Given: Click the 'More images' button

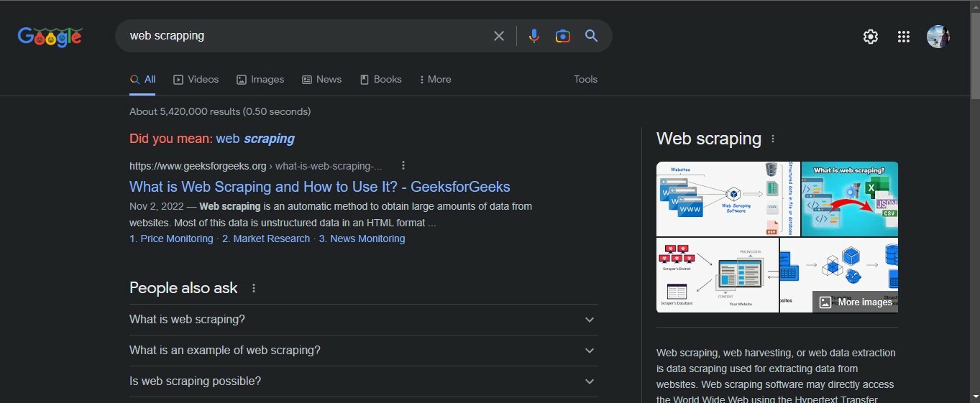Looking at the screenshot, I should (x=855, y=302).
